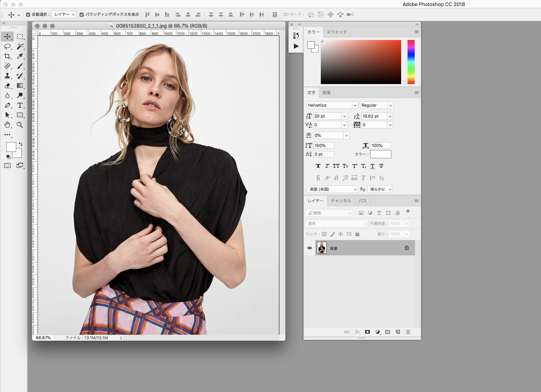Toggle All Caps text style
The image size is (541, 392).
pos(336,166)
